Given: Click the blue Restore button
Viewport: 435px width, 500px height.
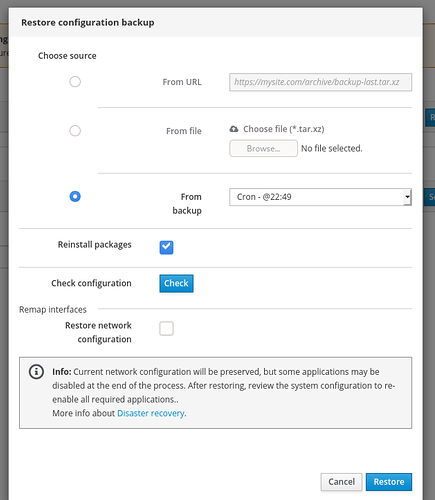Looking at the screenshot, I should (x=389, y=482).
